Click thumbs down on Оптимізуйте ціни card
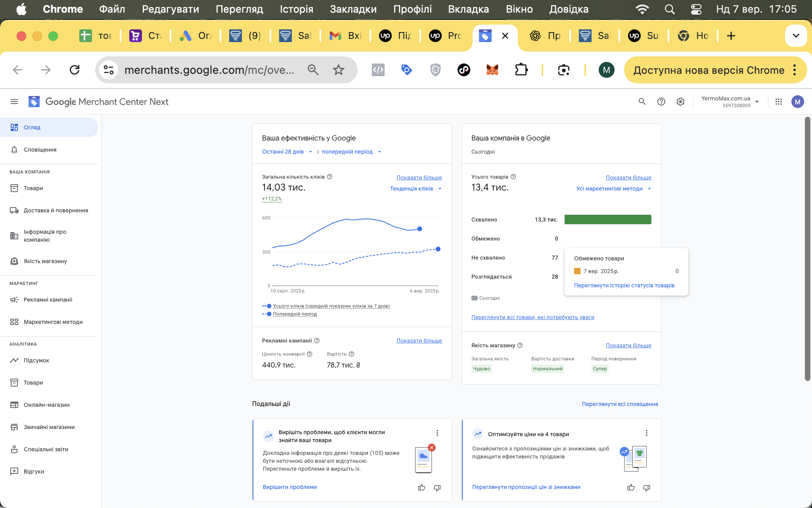This screenshot has height=508, width=812. [x=646, y=487]
